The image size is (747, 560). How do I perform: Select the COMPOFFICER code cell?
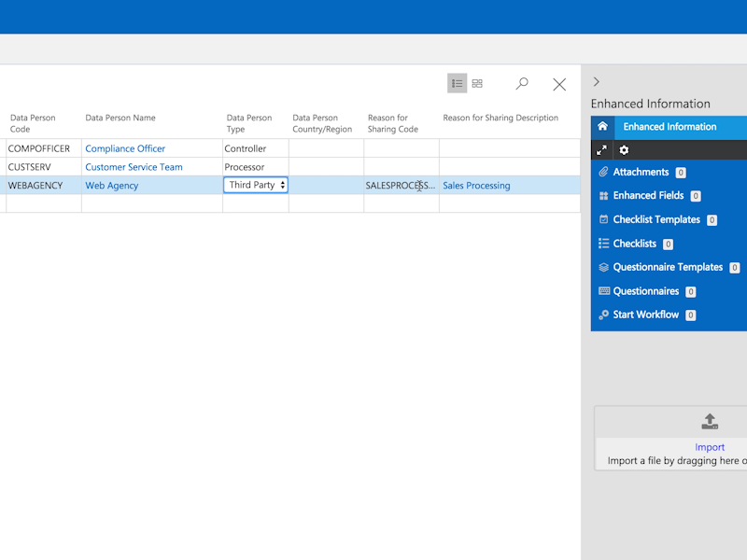click(44, 148)
